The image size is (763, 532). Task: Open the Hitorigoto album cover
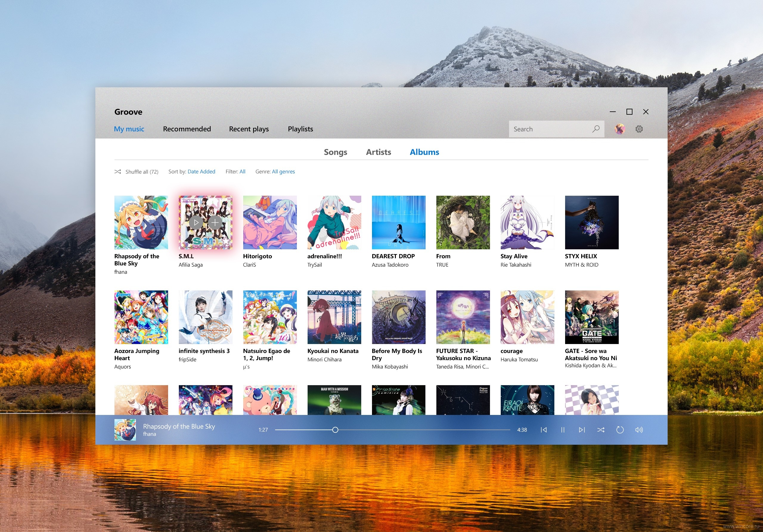click(270, 223)
